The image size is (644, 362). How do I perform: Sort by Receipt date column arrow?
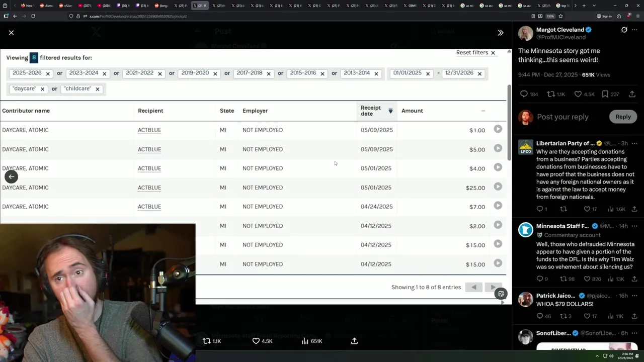click(390, 111)
